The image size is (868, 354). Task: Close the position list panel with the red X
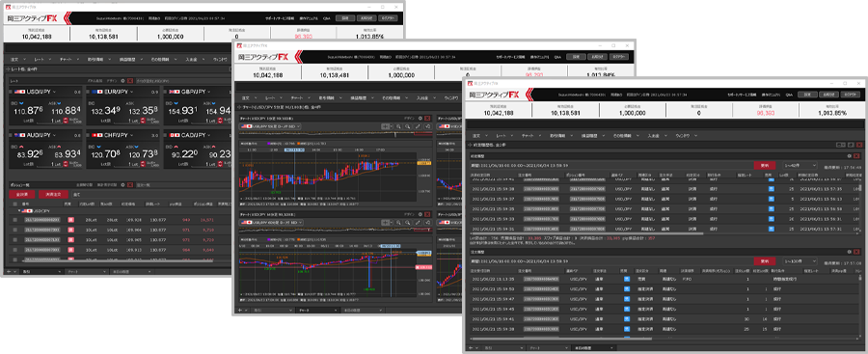point(130,184)
